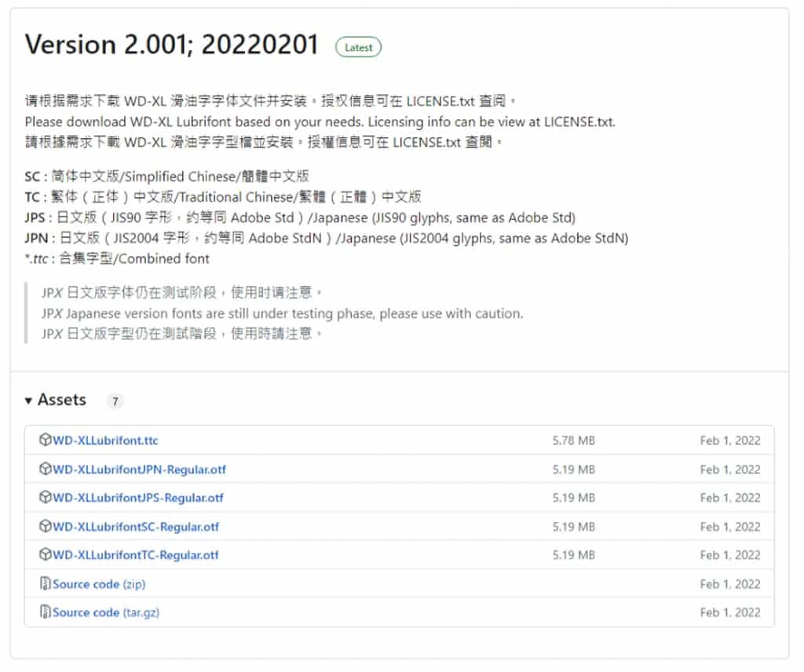Download WD-XLLubrifontSC-Regular.otf

[x=135, y=527]
